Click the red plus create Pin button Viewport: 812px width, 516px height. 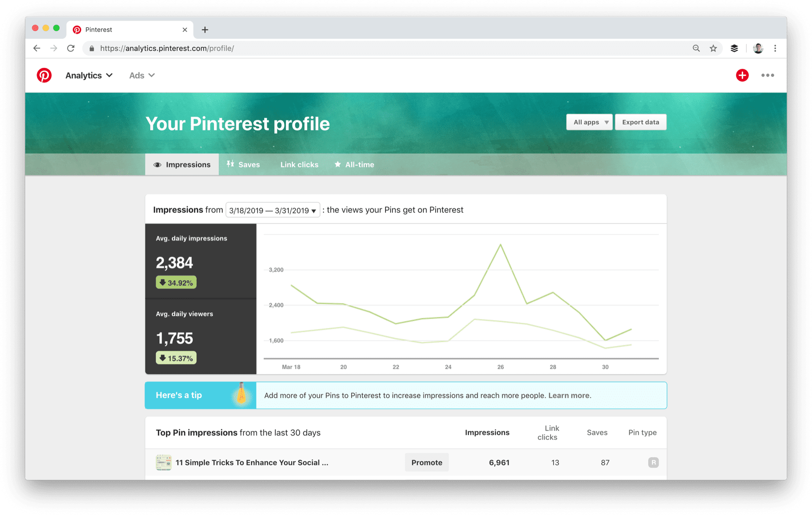(742, 75)
